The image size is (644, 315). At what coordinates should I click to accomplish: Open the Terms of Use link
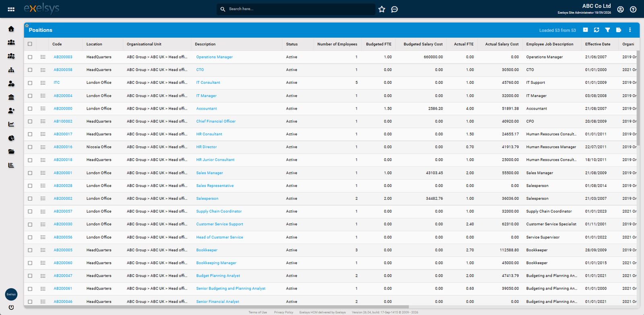pos(258,312)
